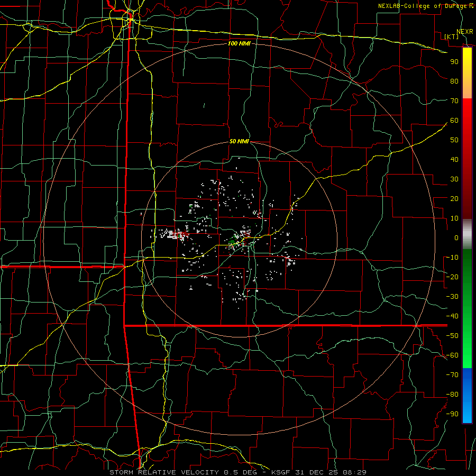
Task: Click the 40 value on velocity scale
Action: (454, 159)
